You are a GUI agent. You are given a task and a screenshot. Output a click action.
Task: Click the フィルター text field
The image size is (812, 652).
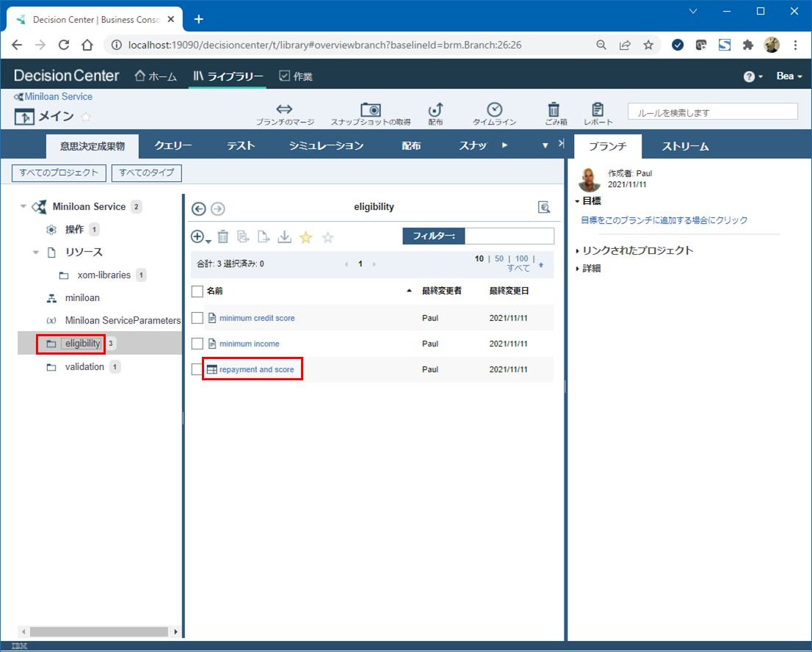click(509, 236)
